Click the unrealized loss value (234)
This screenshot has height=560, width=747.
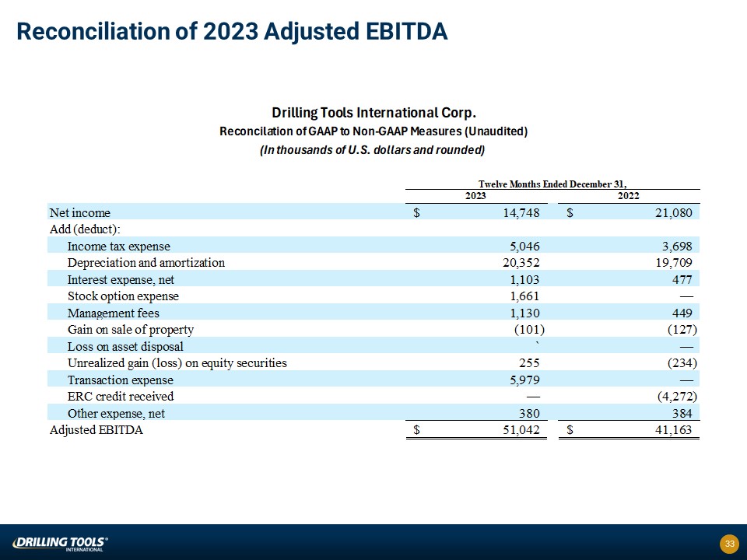pyautogui.click(x=682, y=363)
